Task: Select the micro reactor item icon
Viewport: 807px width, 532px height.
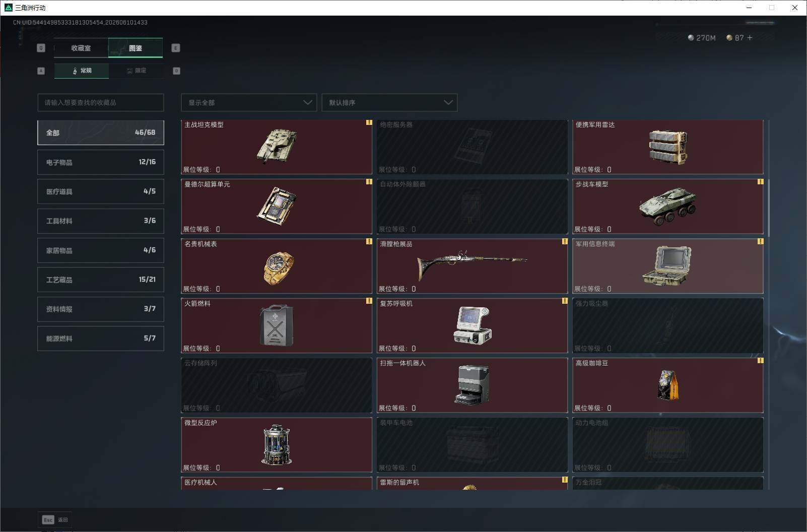Action: pyautogui.click(x=277, y=444)
